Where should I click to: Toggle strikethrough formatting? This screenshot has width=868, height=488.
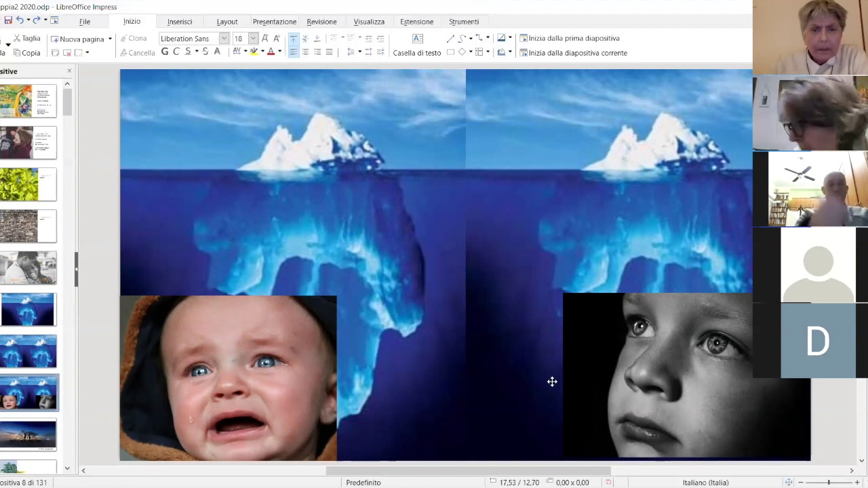(x=205, y=52)
